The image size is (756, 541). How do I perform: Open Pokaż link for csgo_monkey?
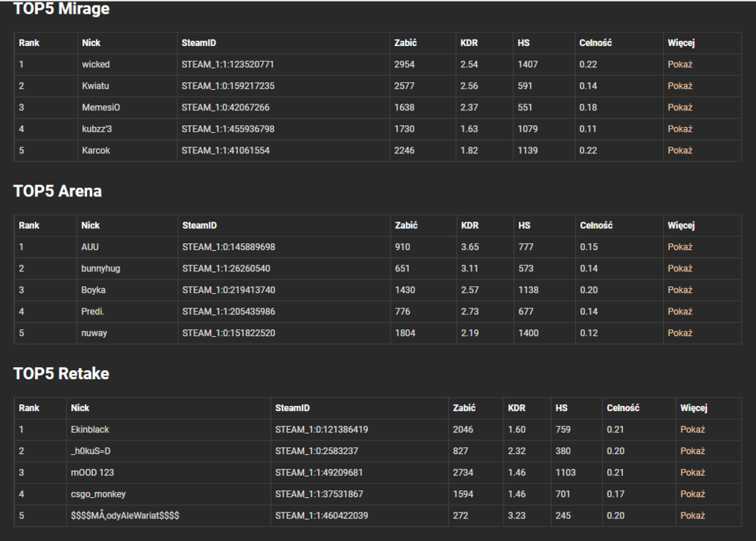[692, 494]
